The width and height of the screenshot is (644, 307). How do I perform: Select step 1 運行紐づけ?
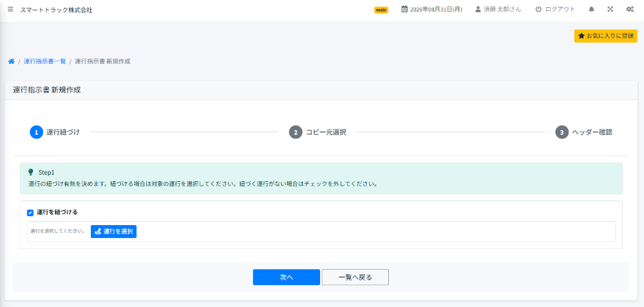coord(55,132)
